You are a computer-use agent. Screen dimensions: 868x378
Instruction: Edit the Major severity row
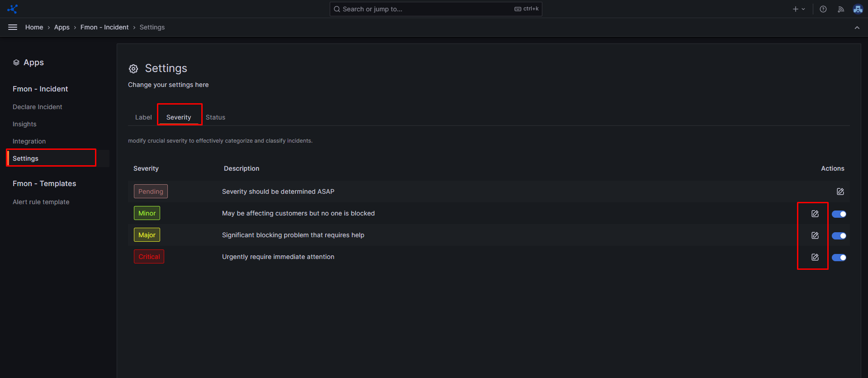click(x=815, y=235)
